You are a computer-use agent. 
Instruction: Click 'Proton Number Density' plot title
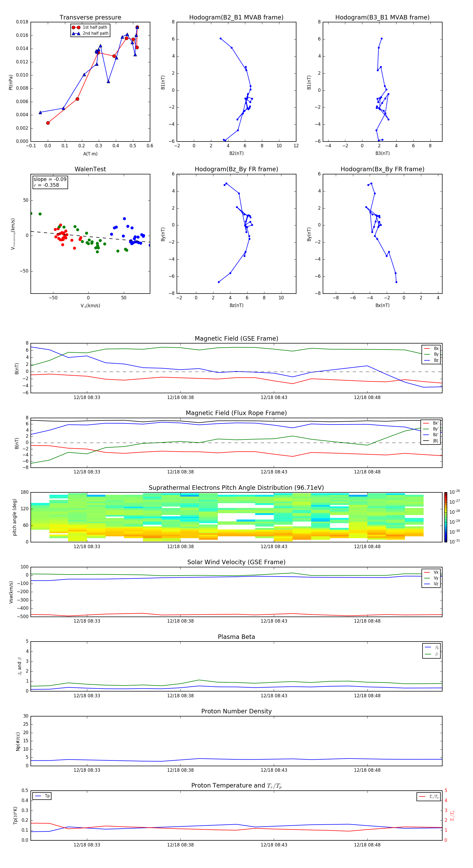pyautogui.click(x=236, y=711)
